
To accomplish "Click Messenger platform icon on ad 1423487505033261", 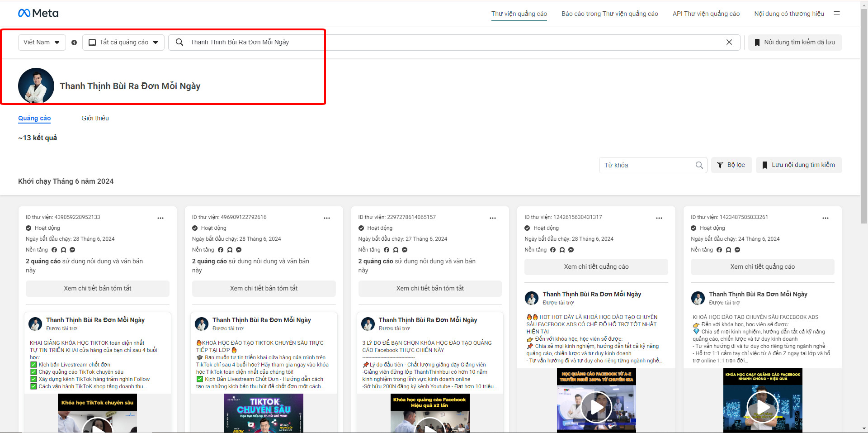I will click(x=737, y=250).
